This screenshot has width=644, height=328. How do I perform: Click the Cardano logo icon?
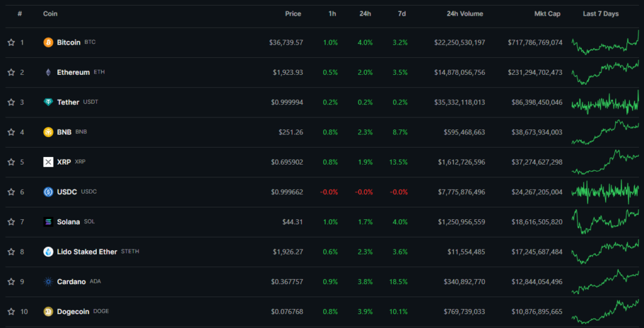(x=48, y=282)
